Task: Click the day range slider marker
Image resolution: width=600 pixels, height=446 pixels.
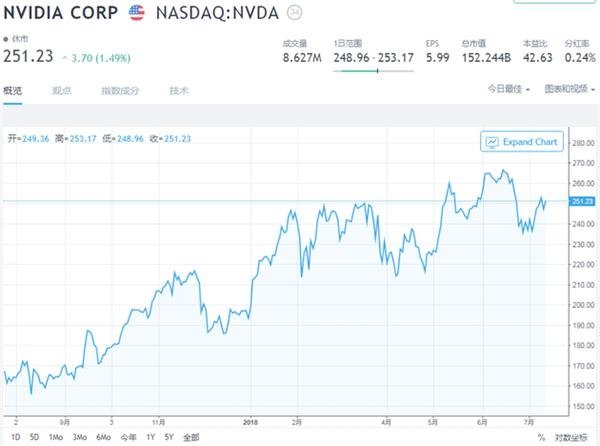Action: [x=377, y=71]
